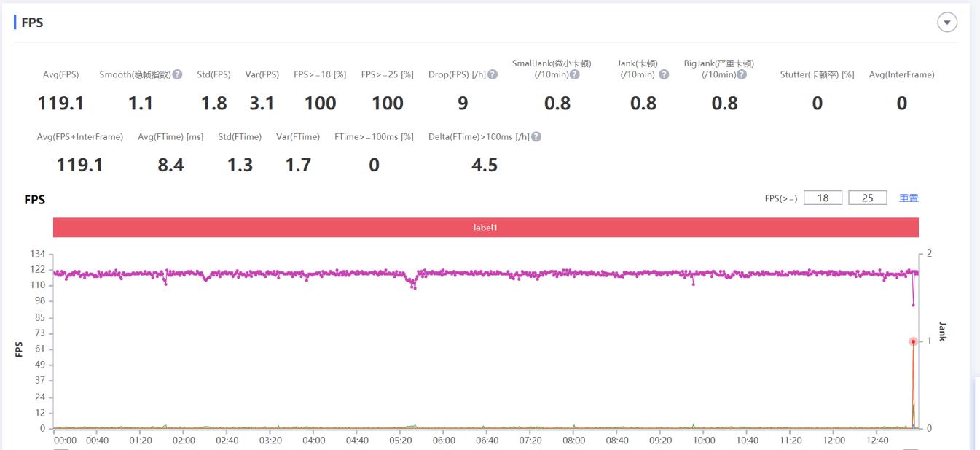The width and height of the screenshot is (980, 450).
Task: Click the FPS(>=) threshold field showing 18
Action: tap(823, 198)
